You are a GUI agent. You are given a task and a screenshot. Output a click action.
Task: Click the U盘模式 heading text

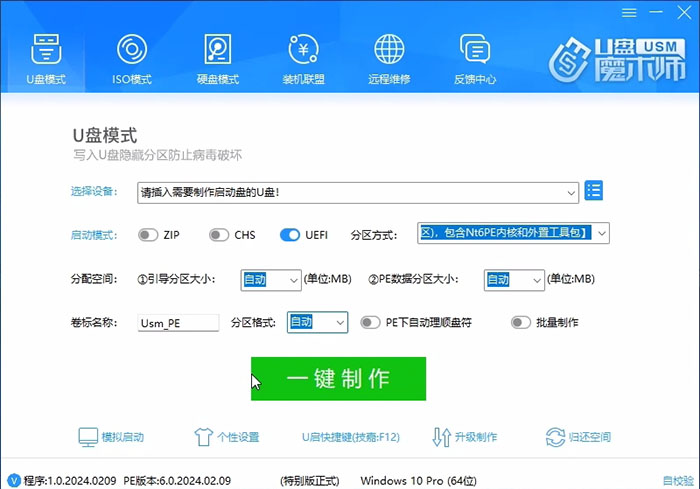click(x=105, y=135)
